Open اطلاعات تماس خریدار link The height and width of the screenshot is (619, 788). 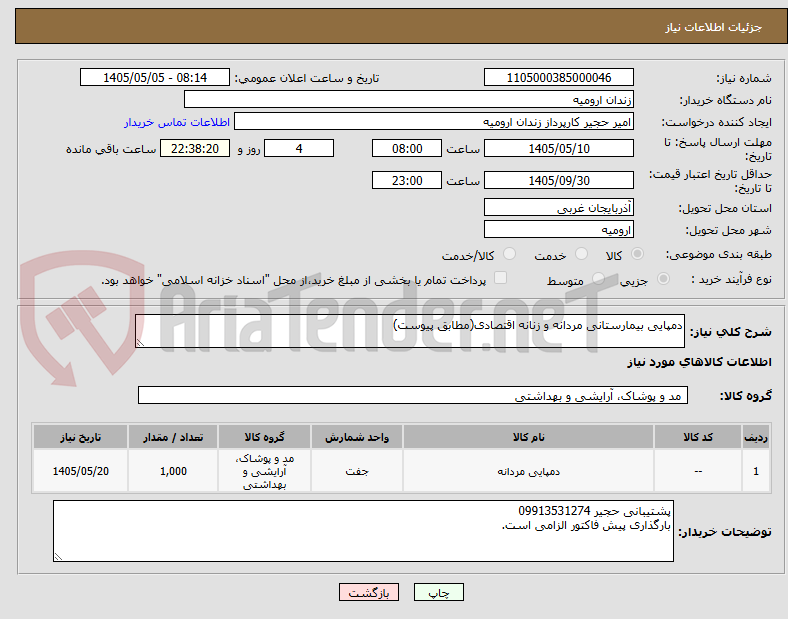point(177,123)
